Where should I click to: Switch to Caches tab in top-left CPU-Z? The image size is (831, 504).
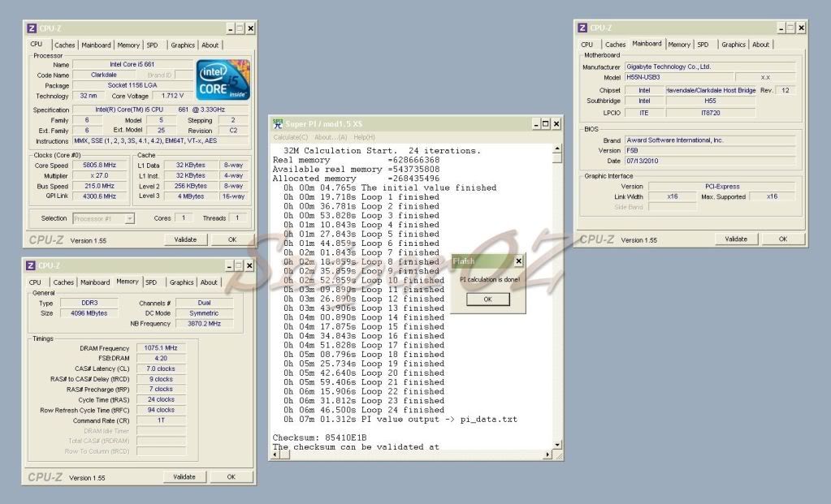click(x=64, y=45)
